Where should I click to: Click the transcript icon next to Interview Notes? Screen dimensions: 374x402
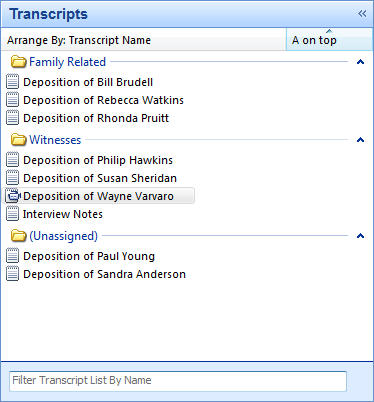pyautogui.click(x=13, y=214)
